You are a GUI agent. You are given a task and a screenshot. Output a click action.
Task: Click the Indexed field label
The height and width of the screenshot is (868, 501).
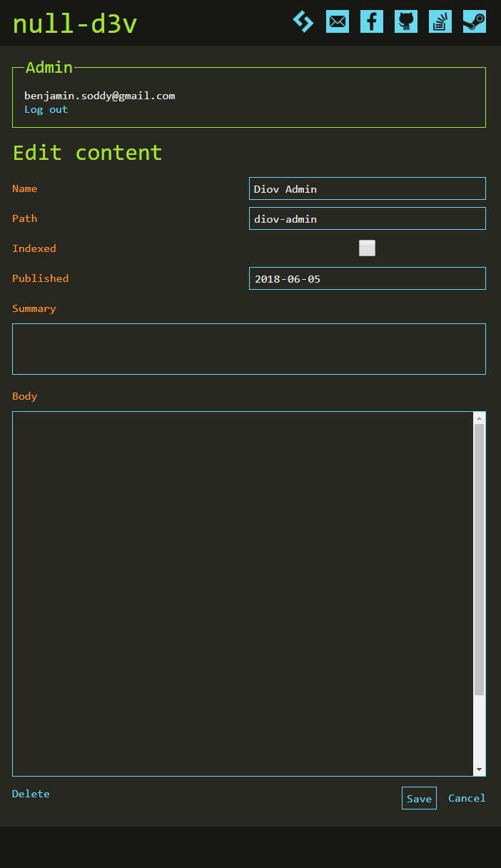[34, 248]
